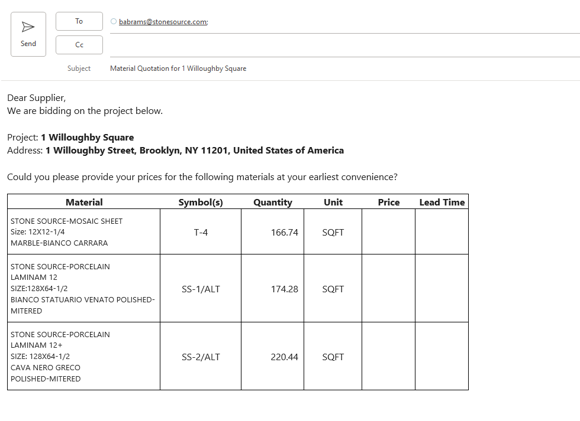The width and height of the screenshot is (580, 421).
Task: Click the Quantity column header
Action: [x=273, y=202]
